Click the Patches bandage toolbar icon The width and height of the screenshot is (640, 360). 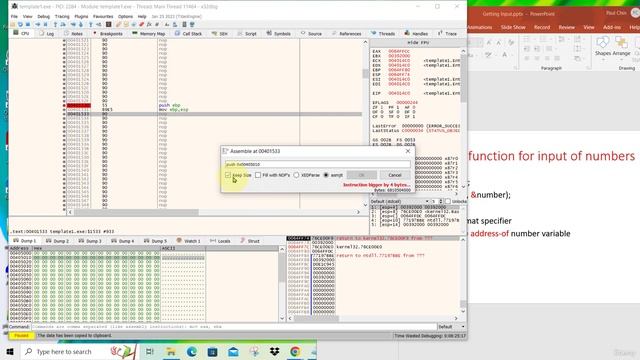119,24
